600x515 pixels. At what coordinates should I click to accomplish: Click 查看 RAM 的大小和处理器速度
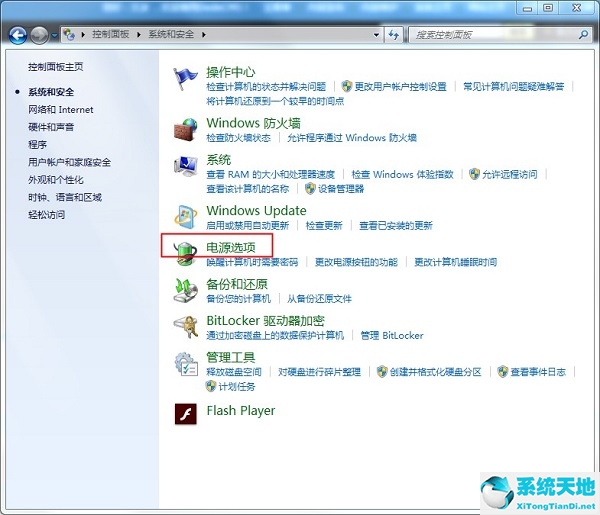click(x=271, y=175)
